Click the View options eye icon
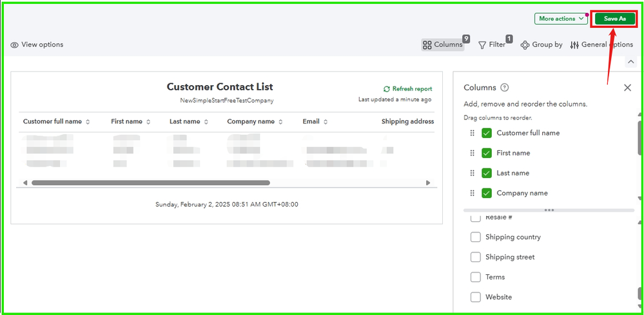 14,45
